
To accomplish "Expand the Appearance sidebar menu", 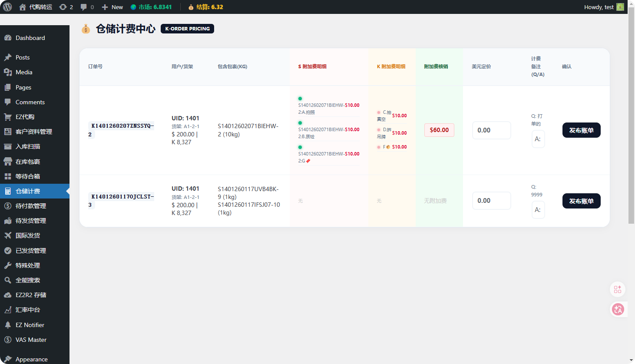I will pyautogui.click(x=31, y=359).
